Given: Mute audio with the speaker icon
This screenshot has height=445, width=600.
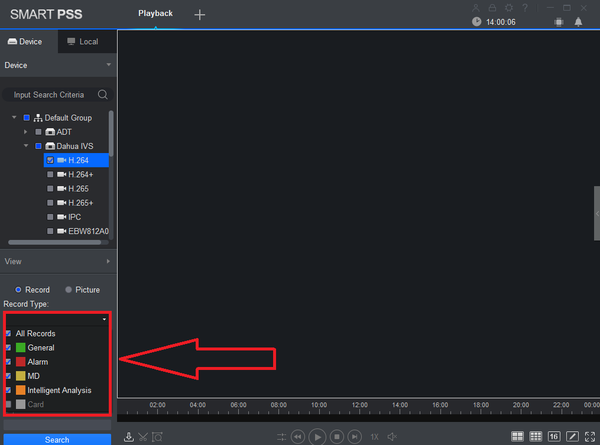Looking at the screenshot, I should point(392,437).
